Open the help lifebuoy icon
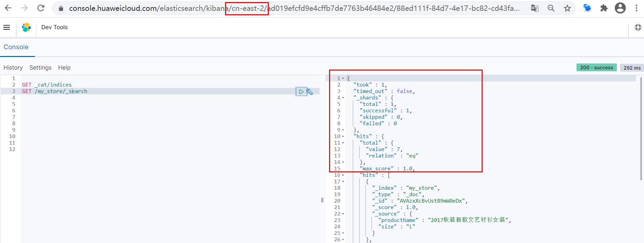 pyautogui.click(x=638, y=27)
